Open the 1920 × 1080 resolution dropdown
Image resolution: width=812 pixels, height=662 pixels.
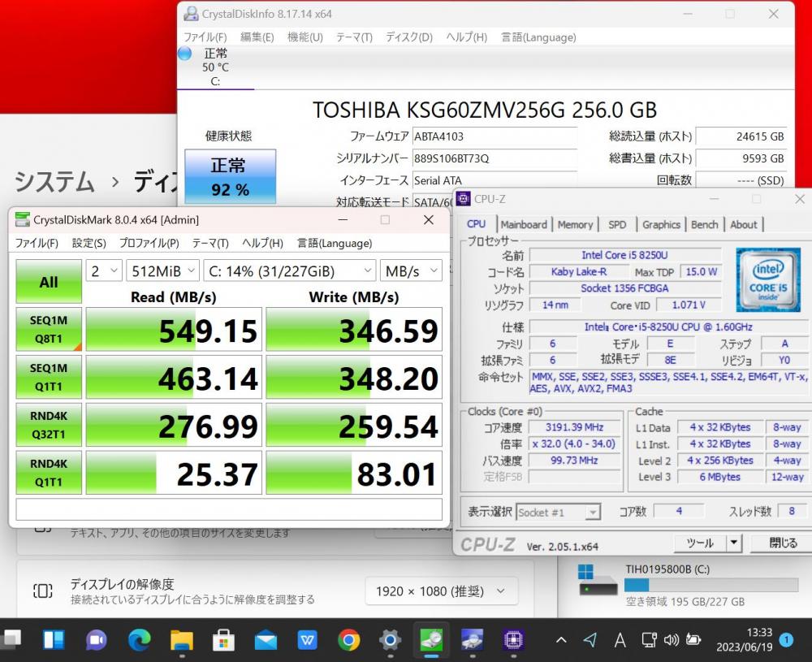[x=441, y=591]
